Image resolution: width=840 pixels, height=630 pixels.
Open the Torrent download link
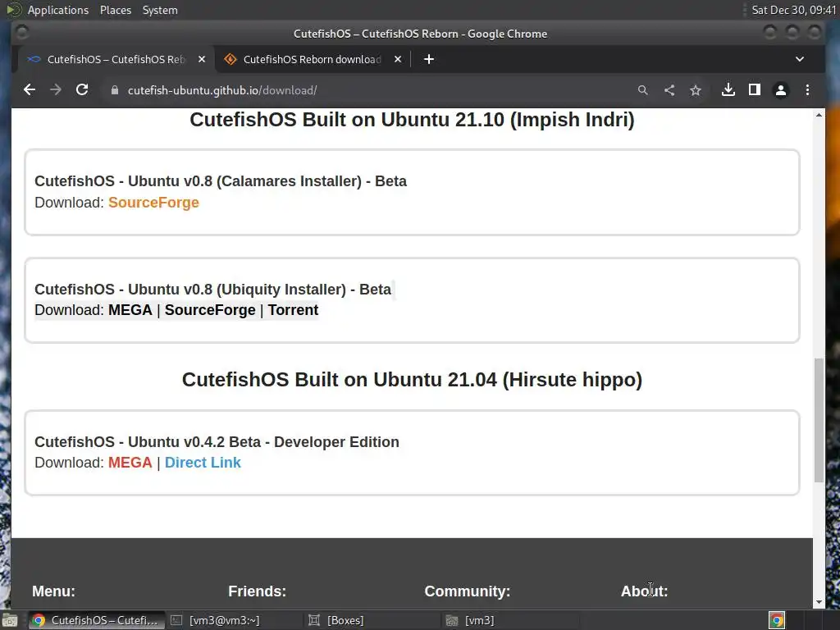pyautogui.click(x=293, y=310)
